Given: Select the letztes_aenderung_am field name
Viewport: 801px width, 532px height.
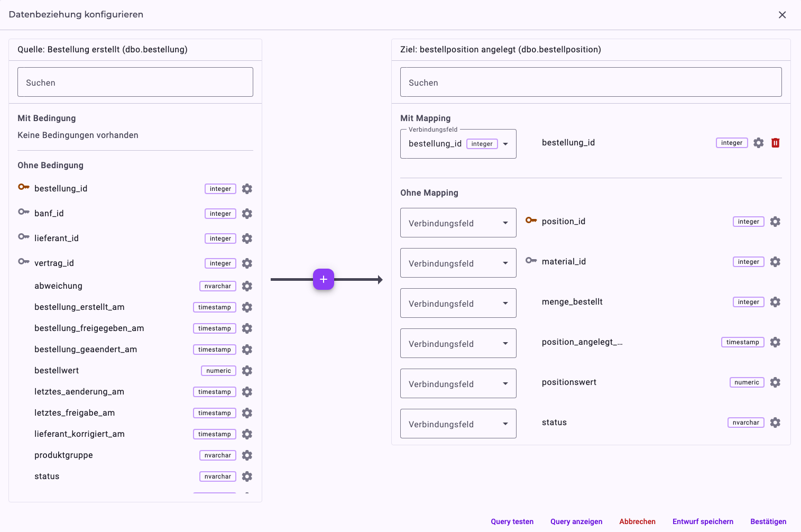Looking at the screenshot, I should click(x=79, y=392).
